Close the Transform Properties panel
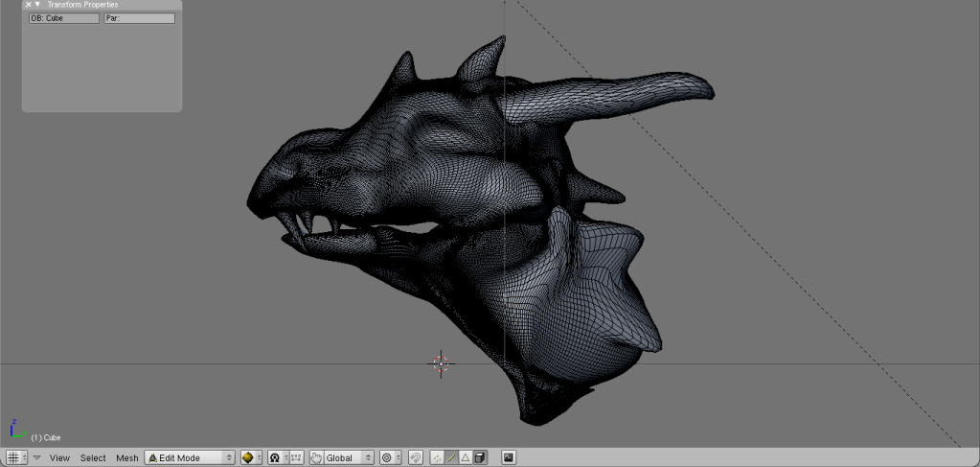Image resolution: width=980 pixels, height=467 pixels. (28, 5)
